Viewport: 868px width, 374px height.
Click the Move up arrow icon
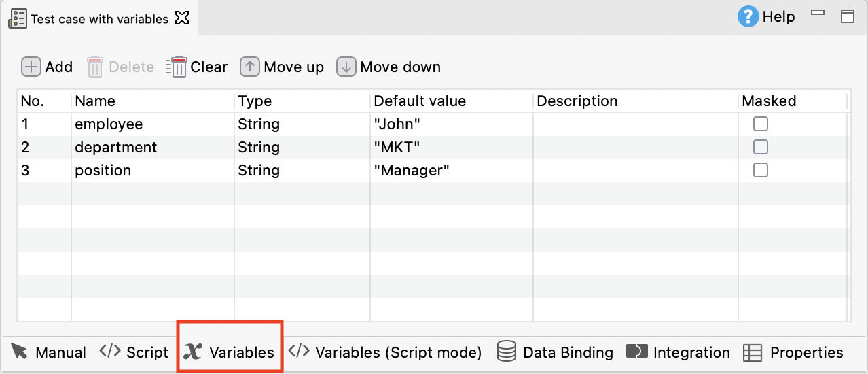(x=250, y=67)
